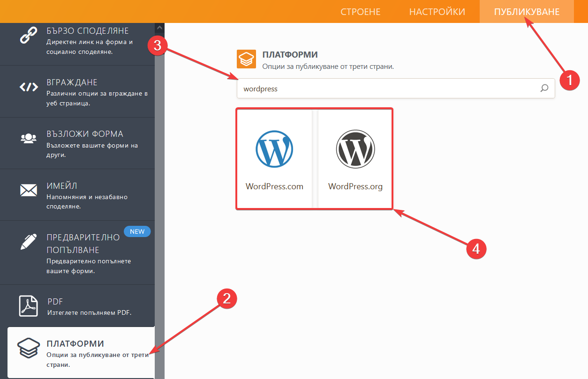Open ИМЕЙЛ section
Screen dimensions: 588x379
pos(77,195)
